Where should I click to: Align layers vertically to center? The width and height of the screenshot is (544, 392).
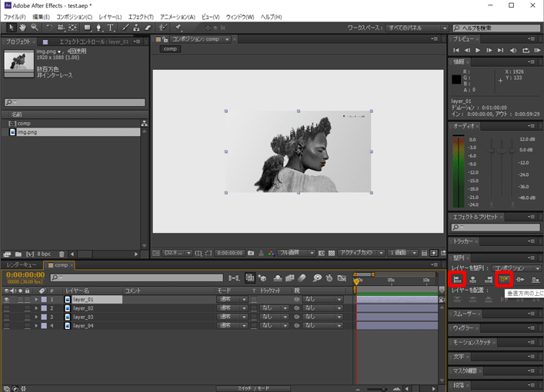pyautogui.click(x=519, y=279)
